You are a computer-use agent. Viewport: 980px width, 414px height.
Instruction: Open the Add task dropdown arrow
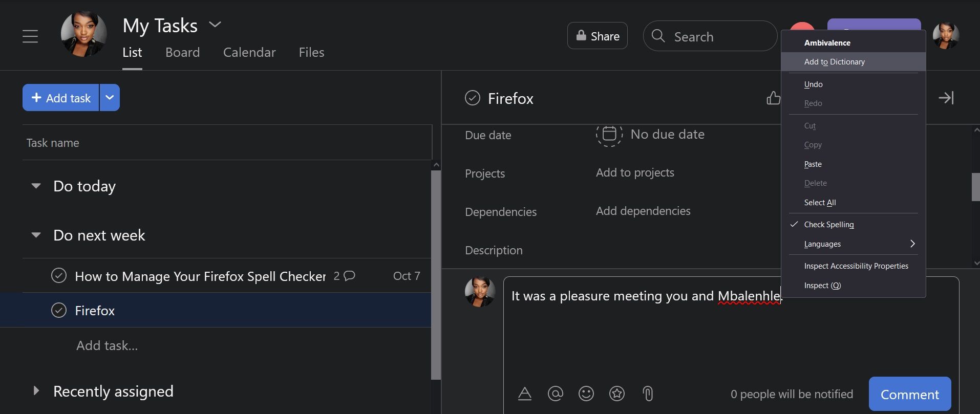click(110, 98)
